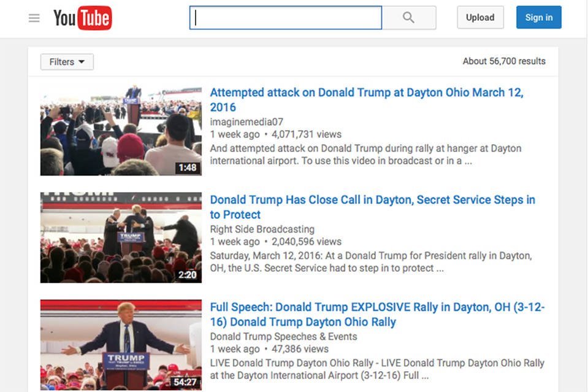Click '2,040,596 views' text
Viewport: 588px width, 392px height.
coord(307,242)
